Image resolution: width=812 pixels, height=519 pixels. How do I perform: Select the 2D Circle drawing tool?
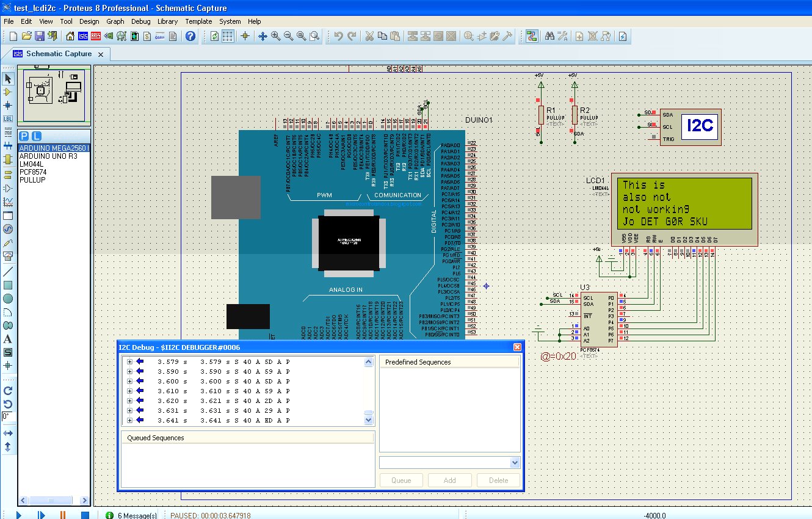pos(8,299)
